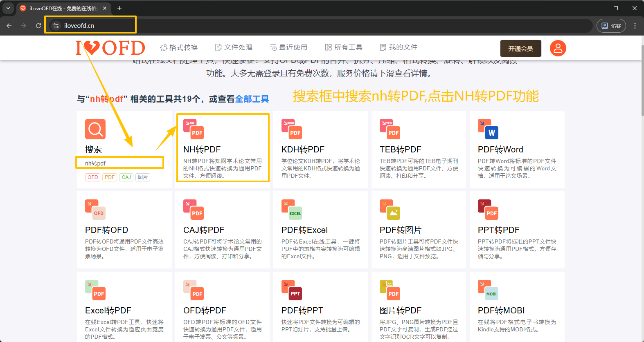Click the CAJ转PDF title text

pyautogui.click(x=204, y=230)
